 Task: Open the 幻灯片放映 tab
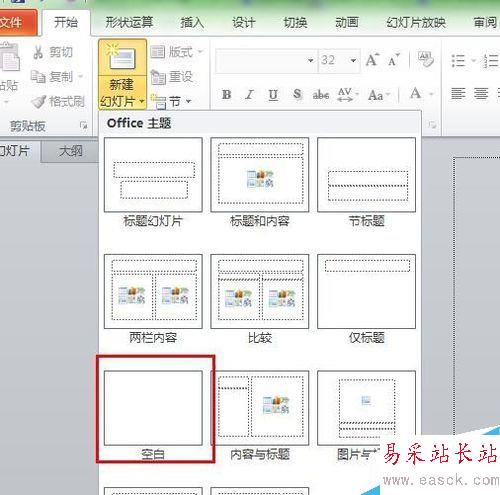(416, 22)
